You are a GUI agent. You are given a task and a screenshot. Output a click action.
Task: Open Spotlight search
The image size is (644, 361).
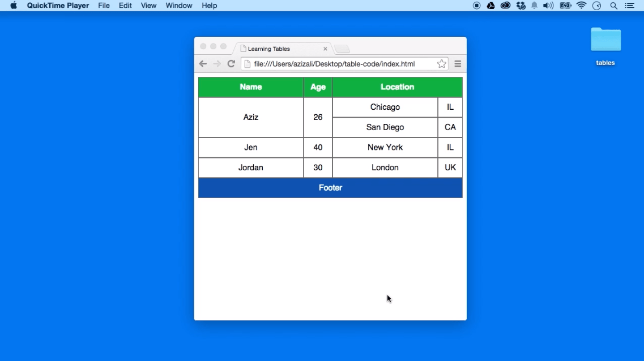click(x=613, y=6)
